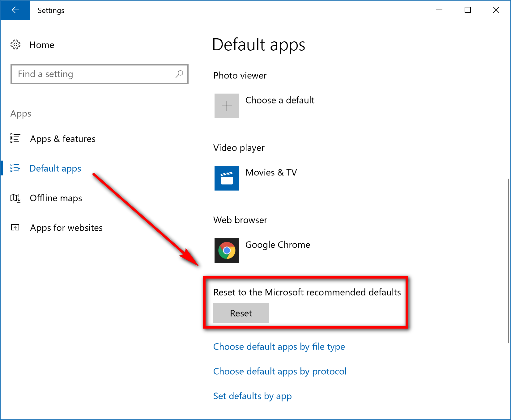Select Apps for websites
Viewport: 511px width, 420px height.
click(66, 228)
